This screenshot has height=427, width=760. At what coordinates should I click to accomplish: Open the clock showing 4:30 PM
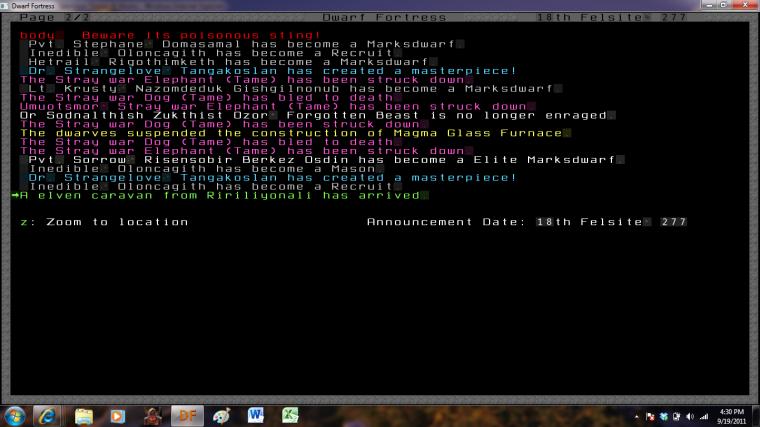tap(732, 416)
